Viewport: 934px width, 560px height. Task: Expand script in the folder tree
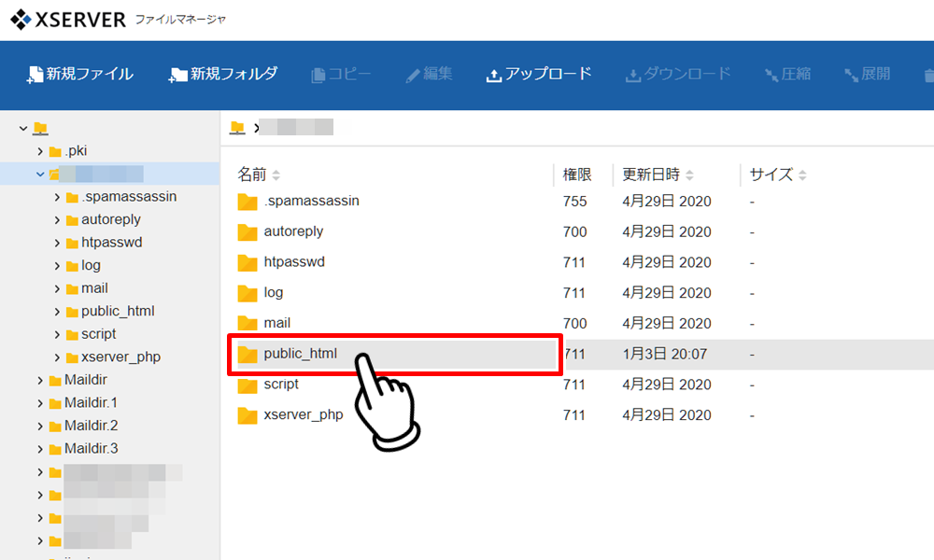57,334
